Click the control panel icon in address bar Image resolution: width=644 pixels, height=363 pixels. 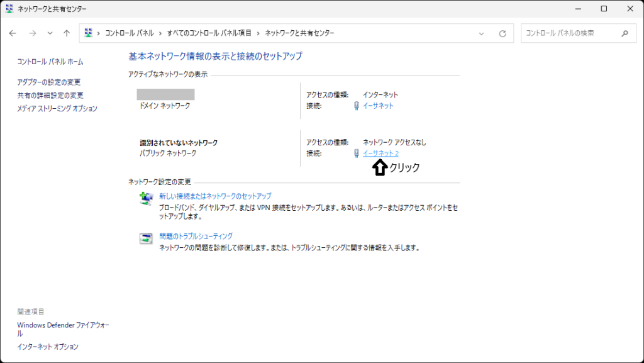pyautogui.click(x=89, y=33)
